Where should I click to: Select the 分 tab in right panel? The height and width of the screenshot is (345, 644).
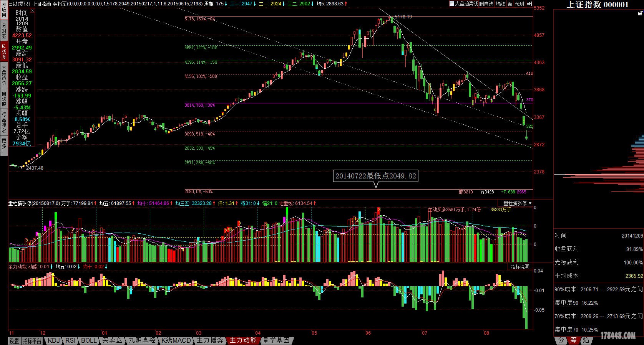561,340
